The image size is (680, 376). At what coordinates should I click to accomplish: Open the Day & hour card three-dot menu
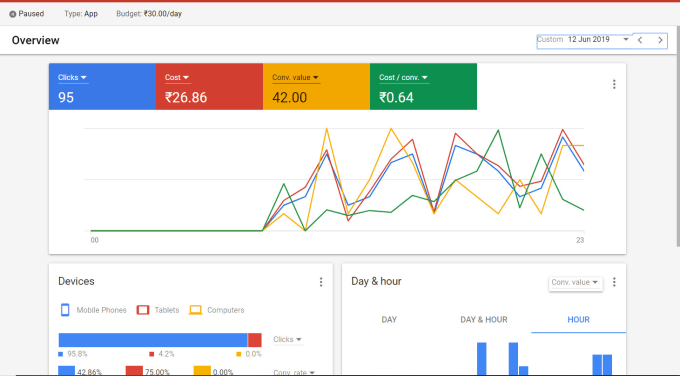pyautogui.click(x=614, y=282)
